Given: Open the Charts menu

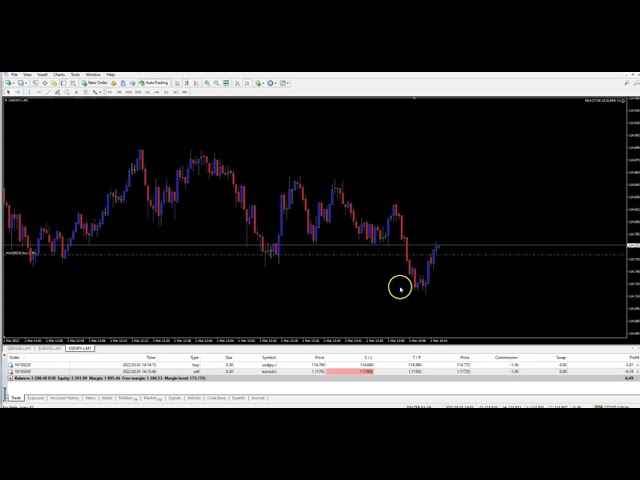Looking at the screenshot, I should pyautogui.click(x=59, y=74).
